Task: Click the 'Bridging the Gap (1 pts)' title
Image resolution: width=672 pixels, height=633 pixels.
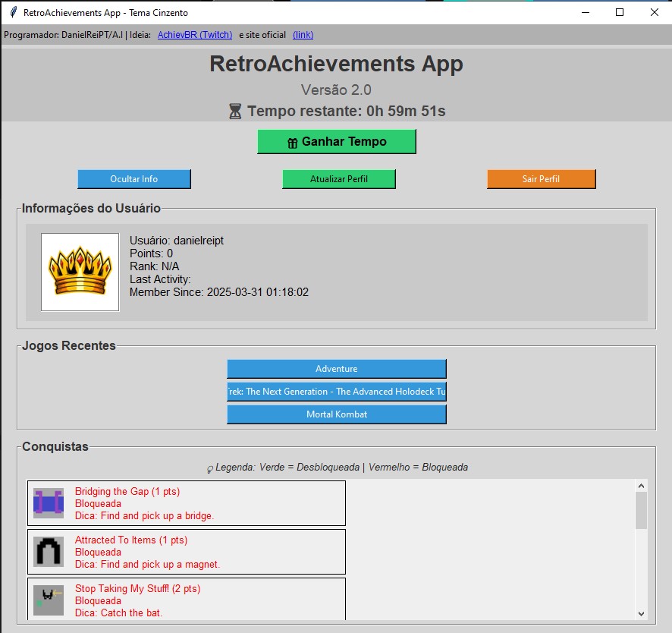Action: [x=127, y=492]
